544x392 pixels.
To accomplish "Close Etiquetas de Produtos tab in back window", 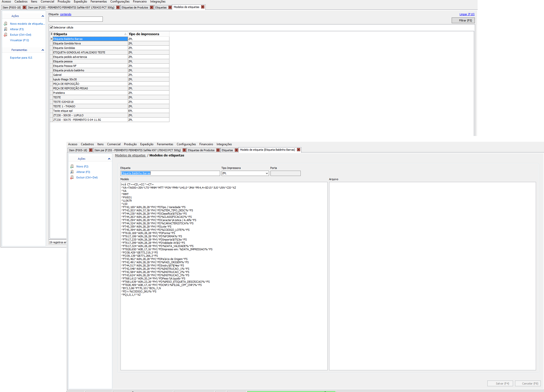I will [x=152, y=7].
